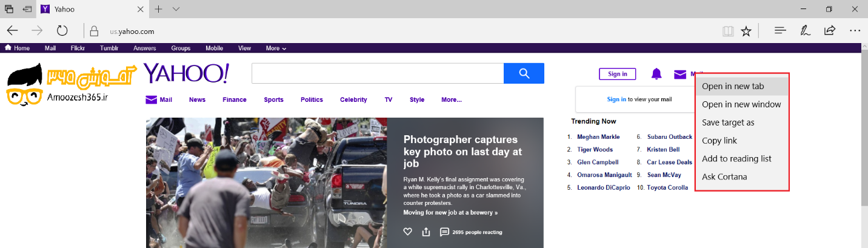868x248 pixels.
Task: Open Tumblr from the top bar
Action: (x=109, y=49)
